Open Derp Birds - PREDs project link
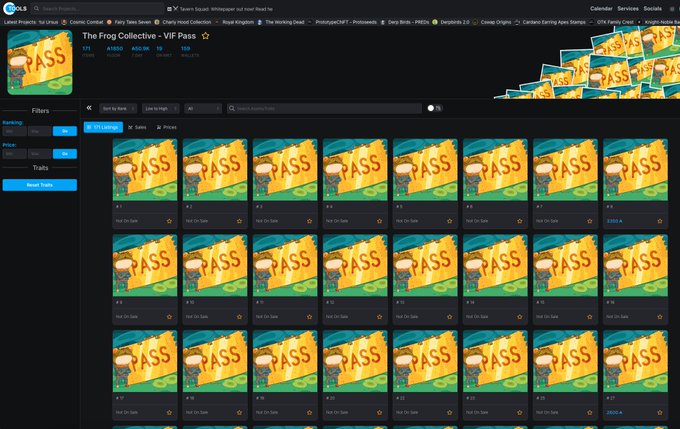Viewport: 680px width, 429px height. (x=408, y=22)
